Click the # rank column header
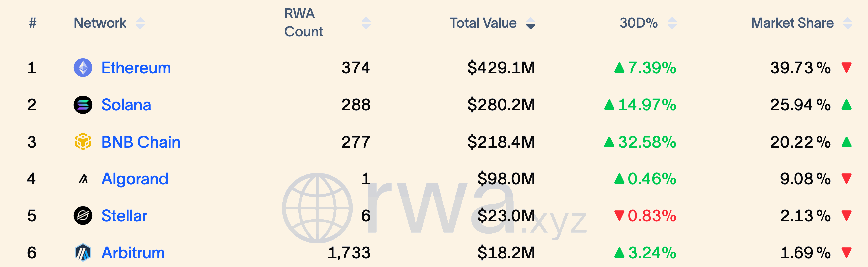This screenshot has height=267, width=868. coord(32,23)
